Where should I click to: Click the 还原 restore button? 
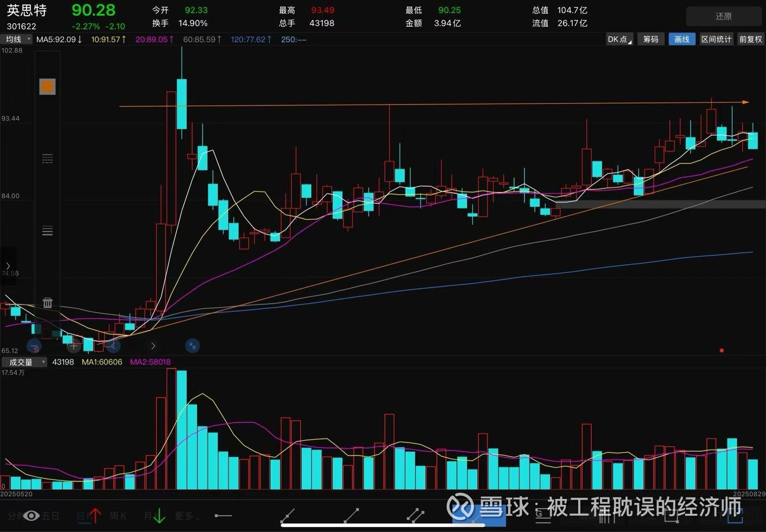pos(724,16)
